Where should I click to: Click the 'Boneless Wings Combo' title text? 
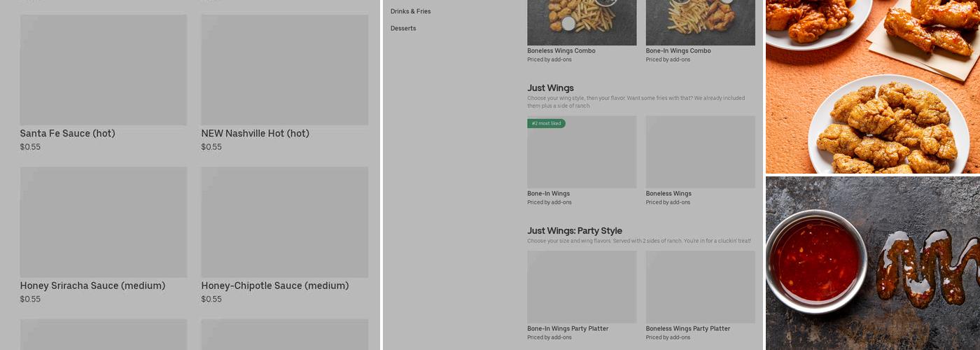[561, 51]
